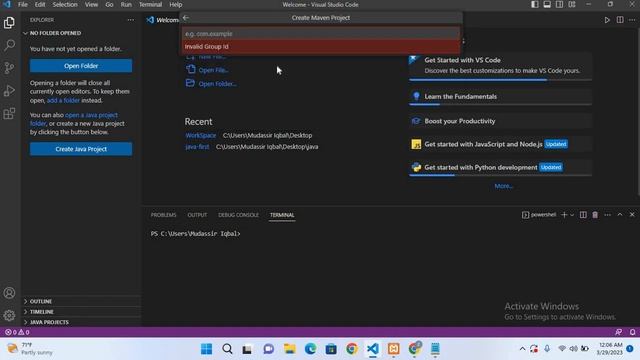
Task: Open the Edit menu
Action: tap(40, 4)
